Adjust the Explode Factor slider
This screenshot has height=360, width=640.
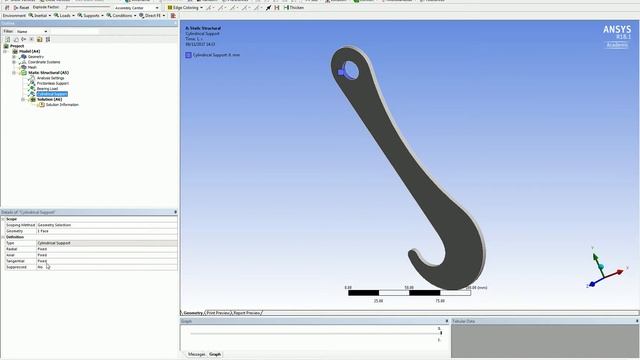coord(87,7)
